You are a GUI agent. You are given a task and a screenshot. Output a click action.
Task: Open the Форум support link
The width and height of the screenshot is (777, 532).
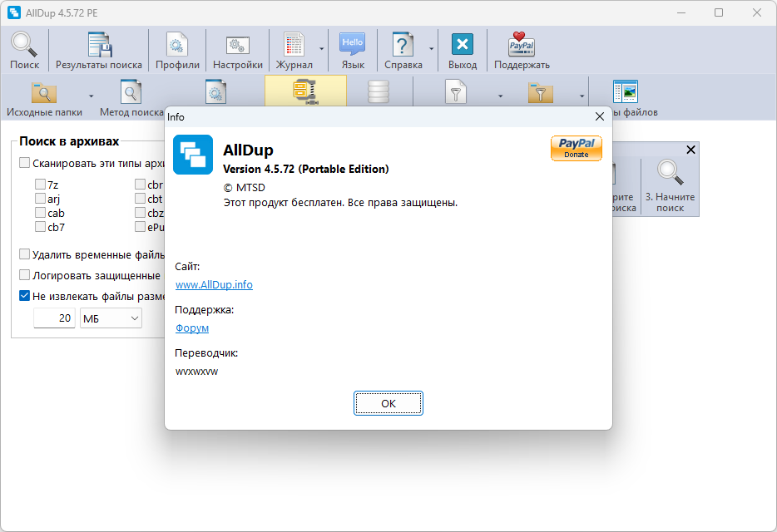click(192, 328)
